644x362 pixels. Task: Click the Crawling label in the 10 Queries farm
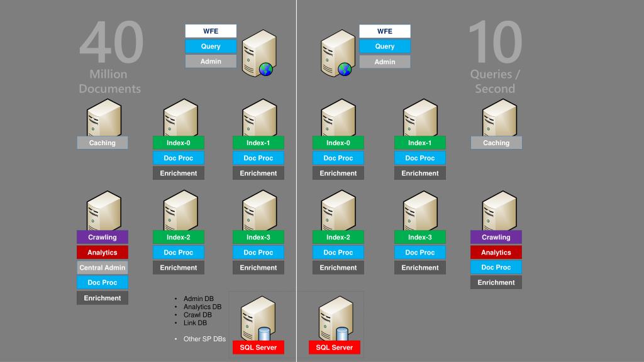pos(496,237)
